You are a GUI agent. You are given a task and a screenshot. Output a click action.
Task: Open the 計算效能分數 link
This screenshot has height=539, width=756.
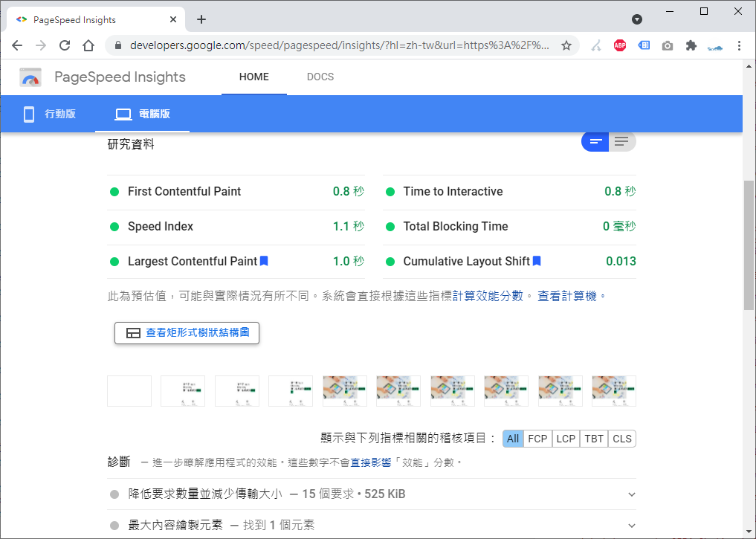point(488,296)
